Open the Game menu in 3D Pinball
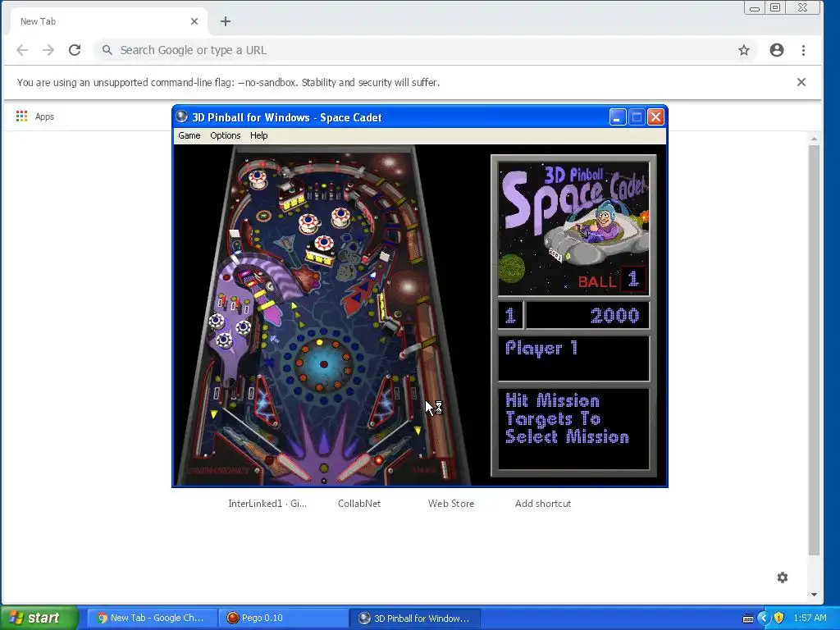This screenshot has height=630, width=840. pos(189,135)
